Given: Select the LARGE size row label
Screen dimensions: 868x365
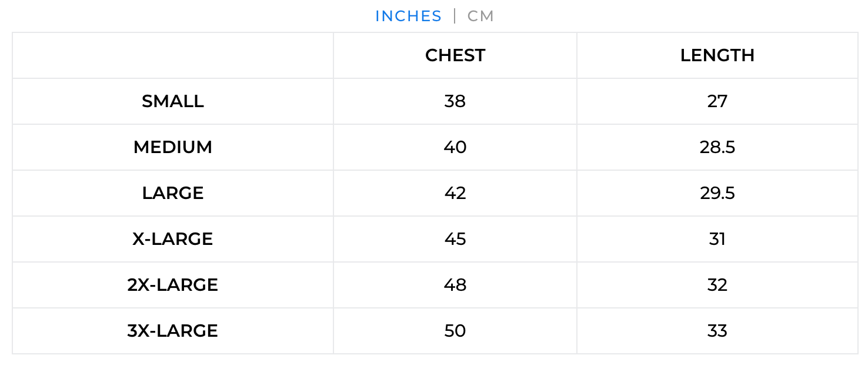Looking at the screenshot, I should pyautogui.click(x=173, y=193).
